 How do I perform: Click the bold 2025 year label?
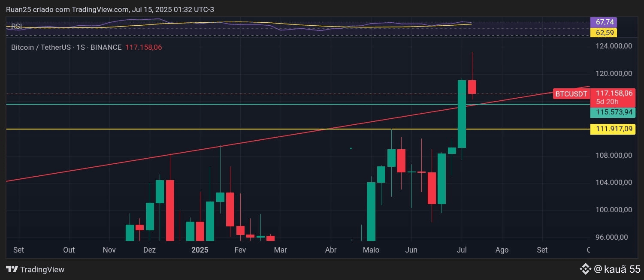coord(200,250)
